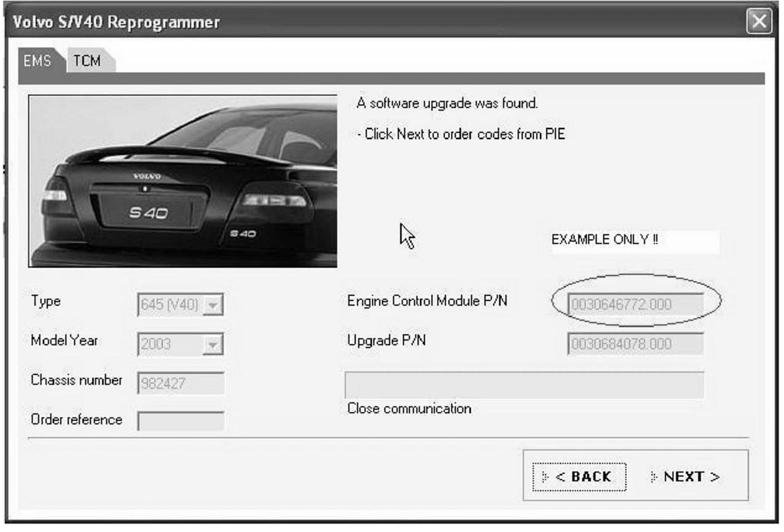Click the window title bar text
This screenshot has height=532, width=784.
116,22
